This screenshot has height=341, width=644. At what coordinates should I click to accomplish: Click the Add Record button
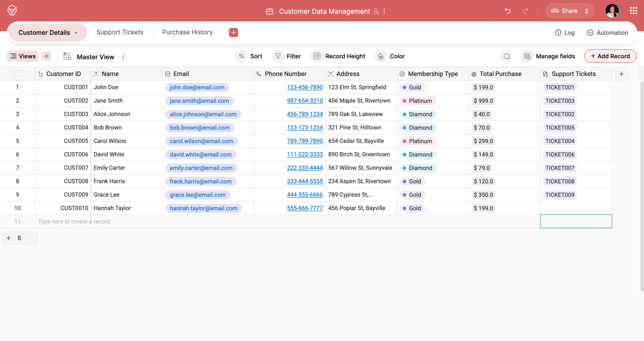[610, 56]
